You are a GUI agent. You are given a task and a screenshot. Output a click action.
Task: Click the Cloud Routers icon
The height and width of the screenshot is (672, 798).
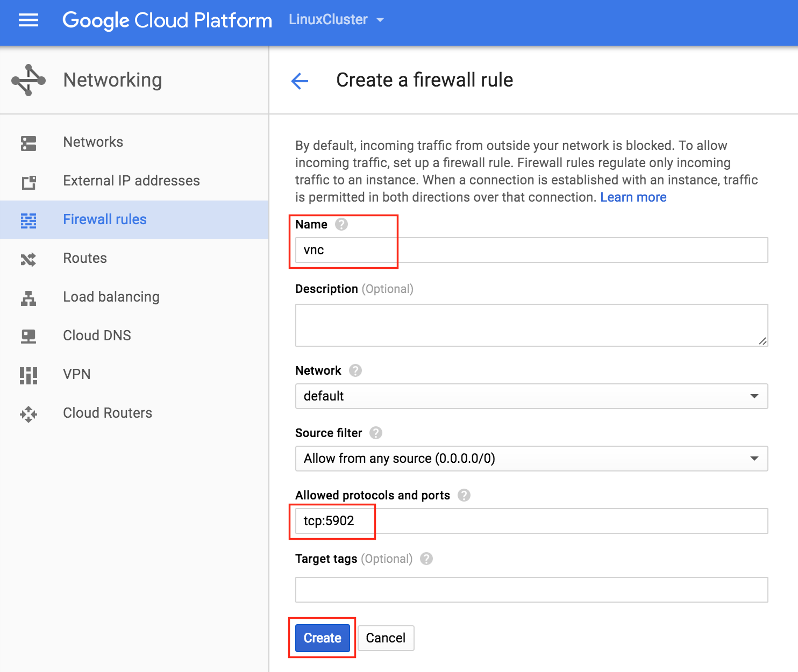pos(28,414)
